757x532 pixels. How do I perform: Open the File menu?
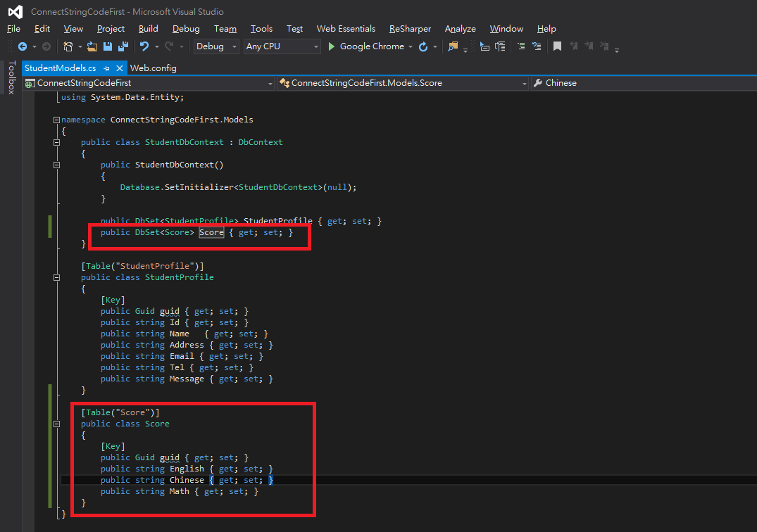13,29
